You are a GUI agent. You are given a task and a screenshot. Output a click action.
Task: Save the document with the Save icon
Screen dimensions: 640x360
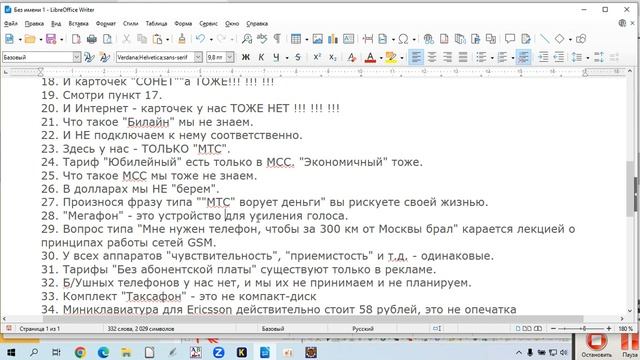pos(51,39)
